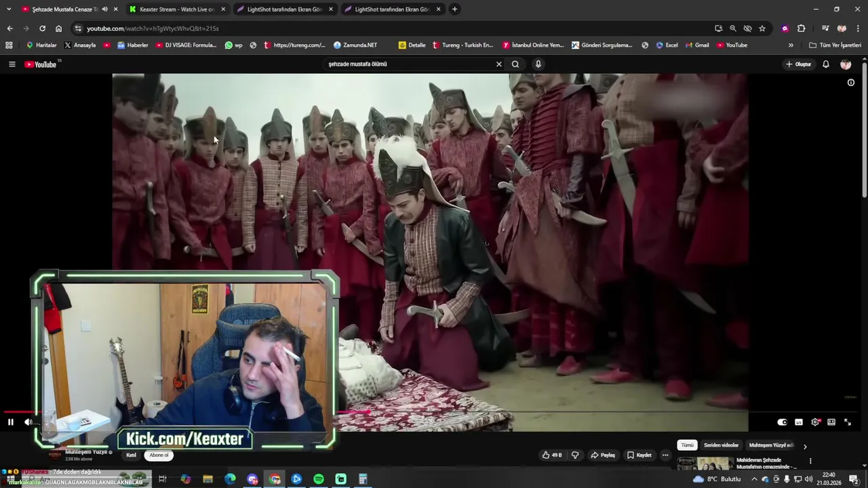This screenshot has height=488, width=868.
Task: Pause the YouTube video
Action: [x=10, y=422]
